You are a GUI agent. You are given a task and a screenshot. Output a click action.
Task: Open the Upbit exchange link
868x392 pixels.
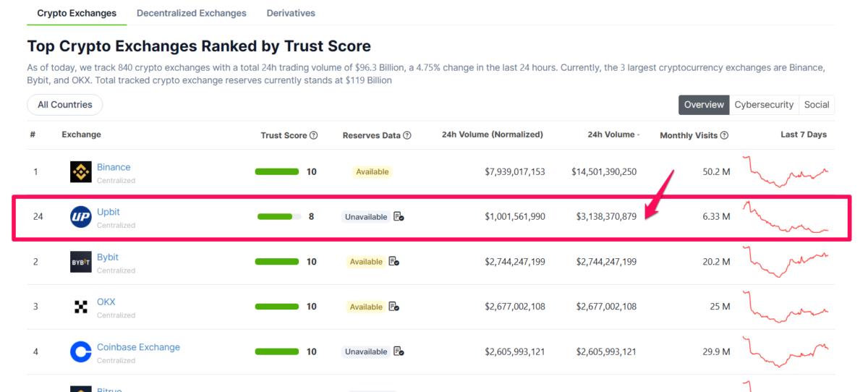[x=109, y=212]
